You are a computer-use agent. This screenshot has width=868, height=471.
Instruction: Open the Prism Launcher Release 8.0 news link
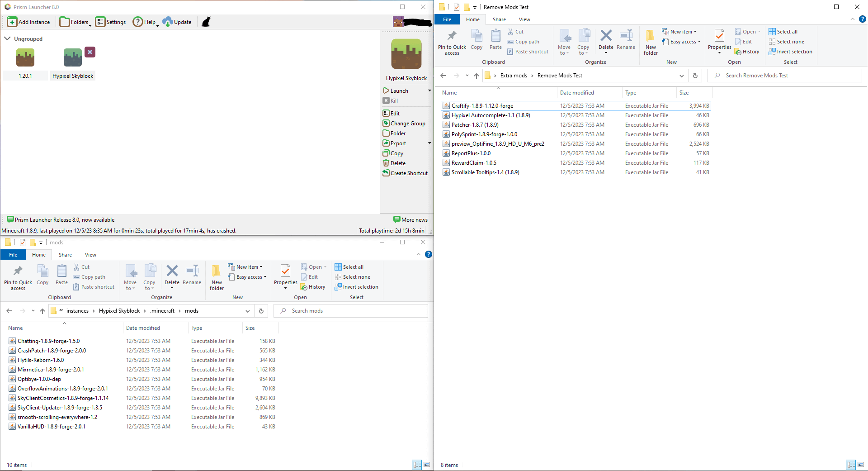(x=61, y=219)
